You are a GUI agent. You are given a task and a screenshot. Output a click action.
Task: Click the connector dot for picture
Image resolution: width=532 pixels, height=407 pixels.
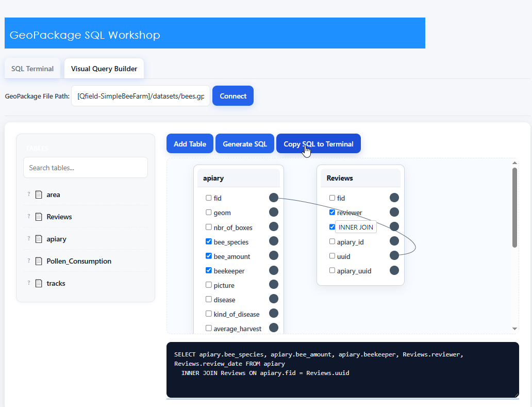pos(274,284)
